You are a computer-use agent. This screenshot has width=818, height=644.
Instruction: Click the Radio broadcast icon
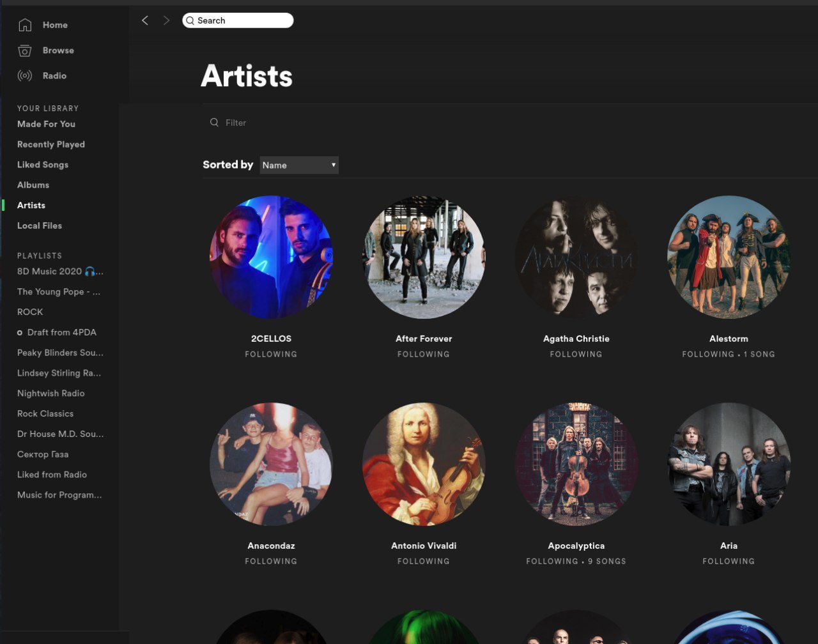tap(25, 76)
